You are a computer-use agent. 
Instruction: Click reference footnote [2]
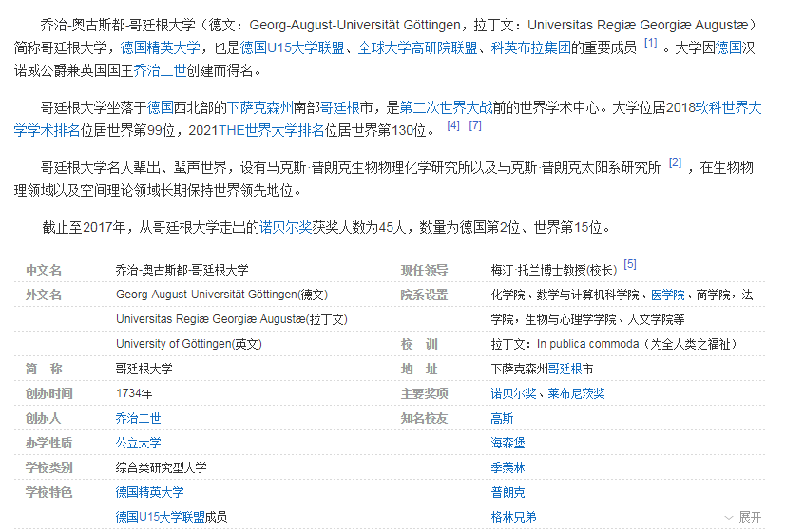coord(675,162)
